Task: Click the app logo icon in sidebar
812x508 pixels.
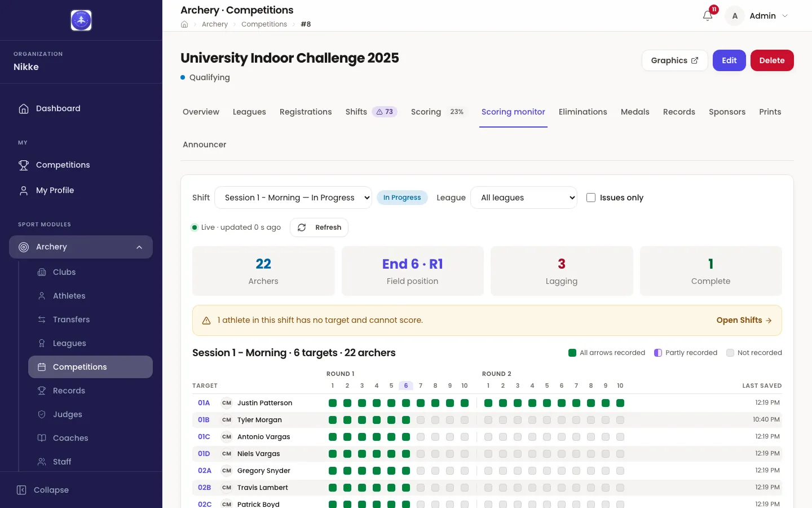Action: pyautogui.click(x=81, y=20)
